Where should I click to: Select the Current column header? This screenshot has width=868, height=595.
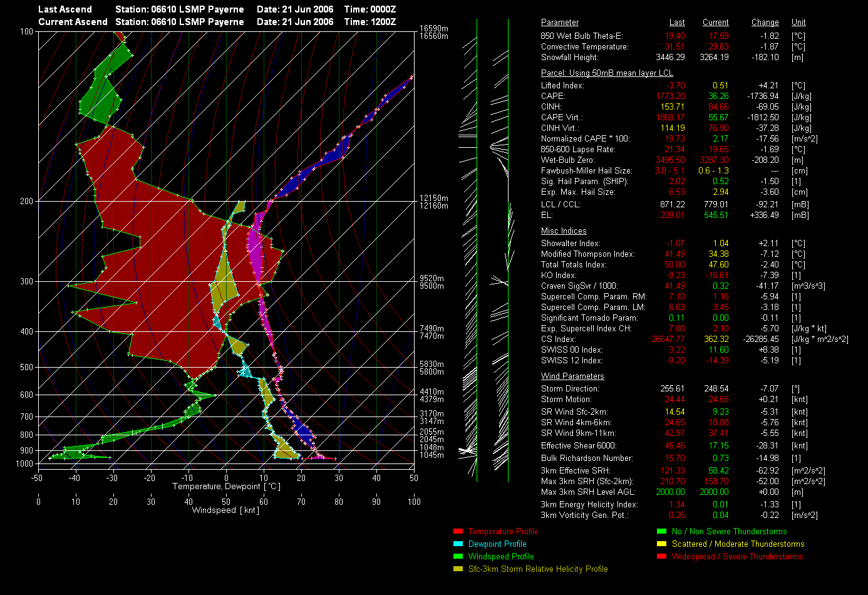pyautogui.click(x=715, y=23)
